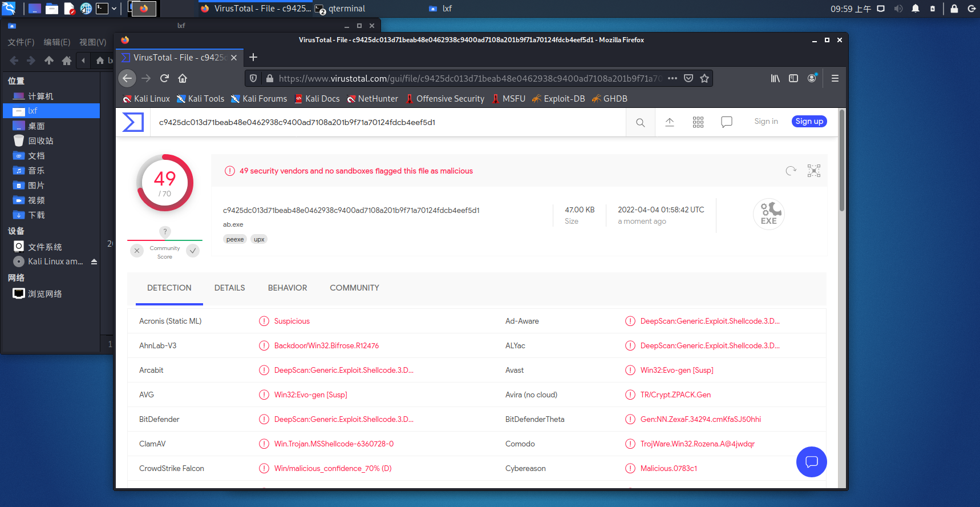Open 文件系统 device in the sidebar
Screen dimensions: 980x507
coord(51,247)
